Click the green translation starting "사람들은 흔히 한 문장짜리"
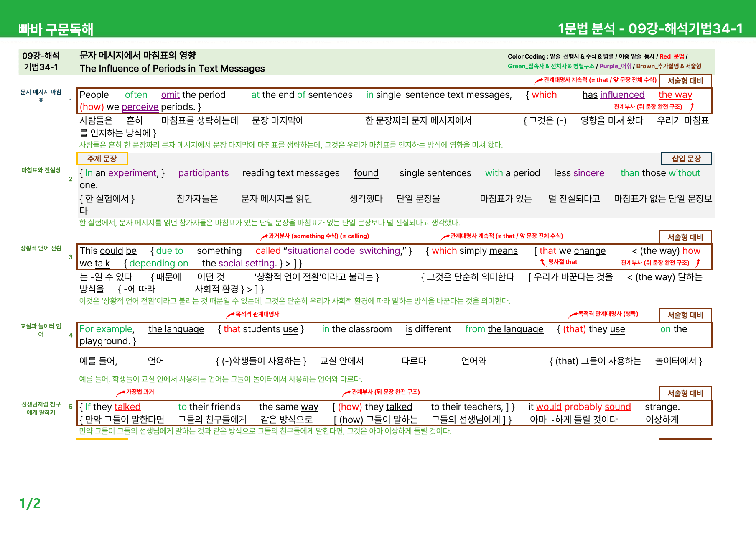756x535 pixels. point(291,145)
